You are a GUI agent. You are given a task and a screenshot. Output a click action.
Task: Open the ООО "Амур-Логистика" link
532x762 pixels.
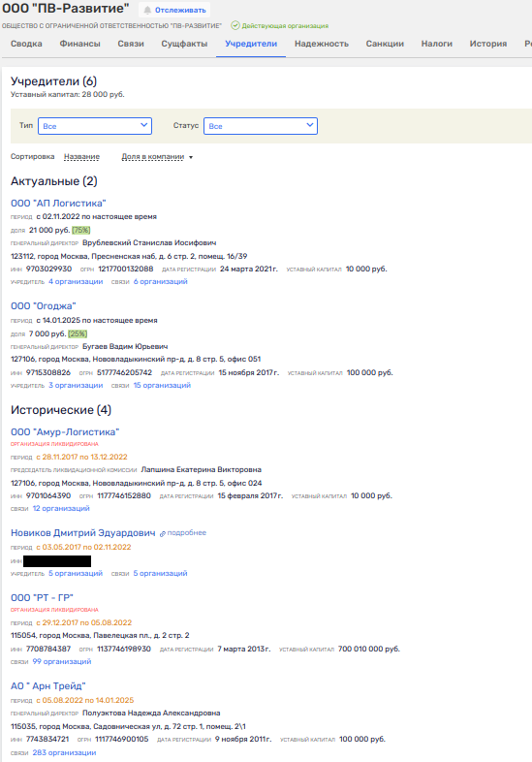click(65, 432)
